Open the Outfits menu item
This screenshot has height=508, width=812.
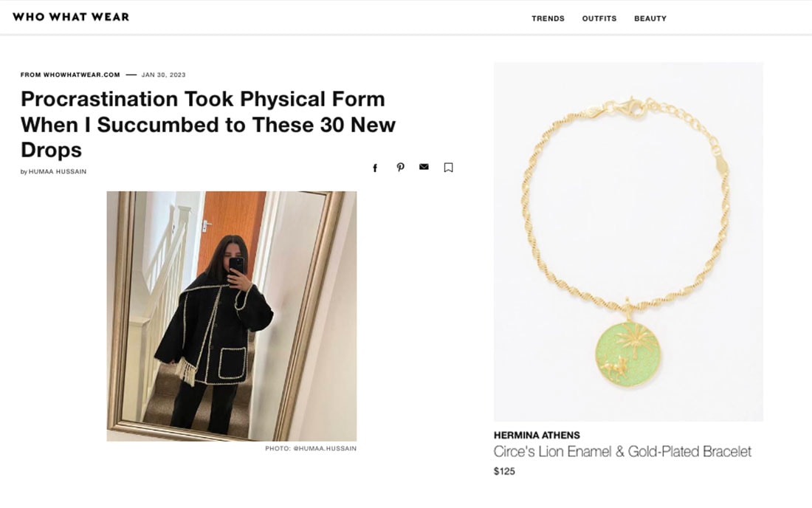pyautogui.click(x=599, y=18)
